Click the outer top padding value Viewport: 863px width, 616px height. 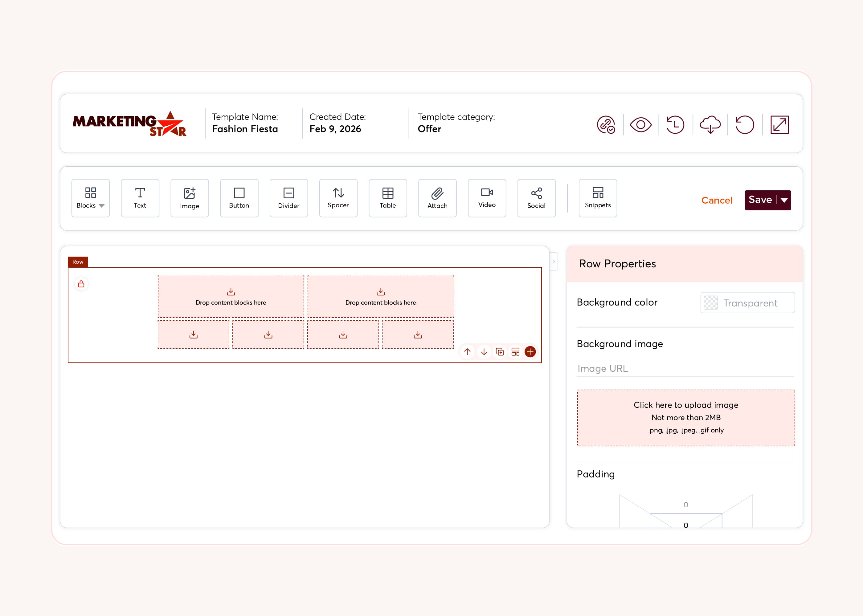pos(686,505)
